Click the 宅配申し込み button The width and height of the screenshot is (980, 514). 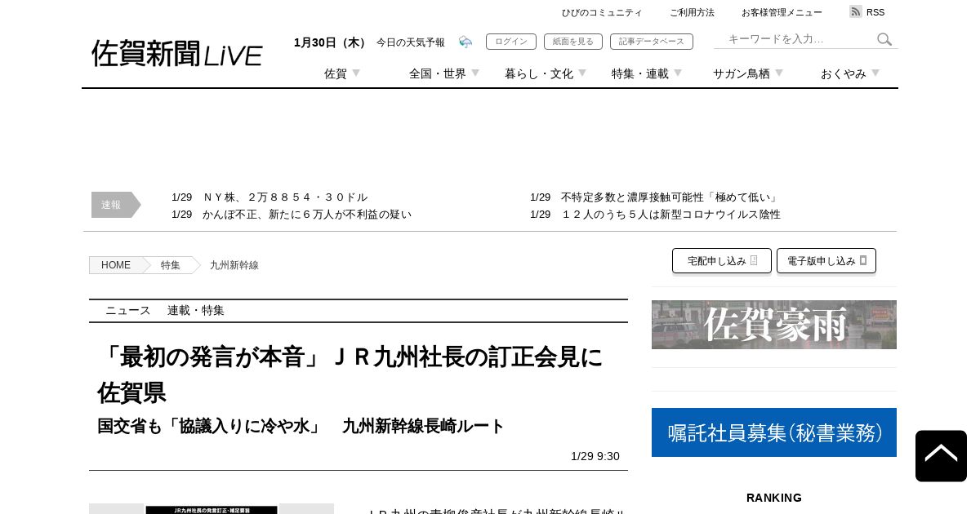point(722,261)
